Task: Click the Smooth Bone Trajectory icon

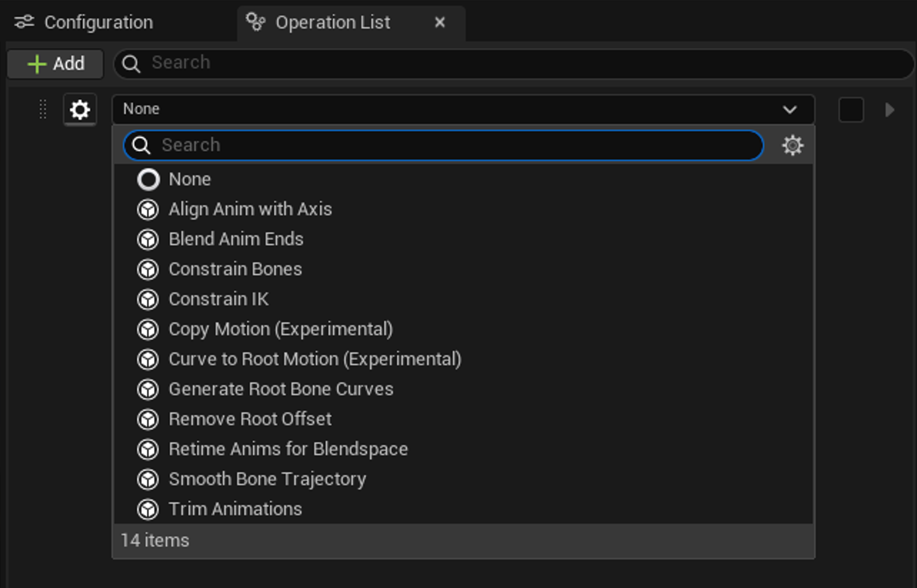Action: tap(148, 479)
